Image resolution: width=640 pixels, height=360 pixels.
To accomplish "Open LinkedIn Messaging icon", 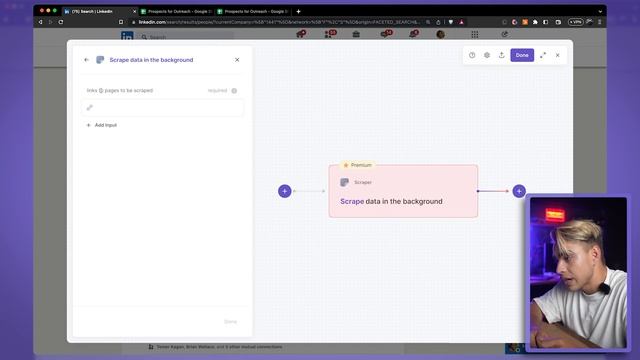I will point(386,34).
